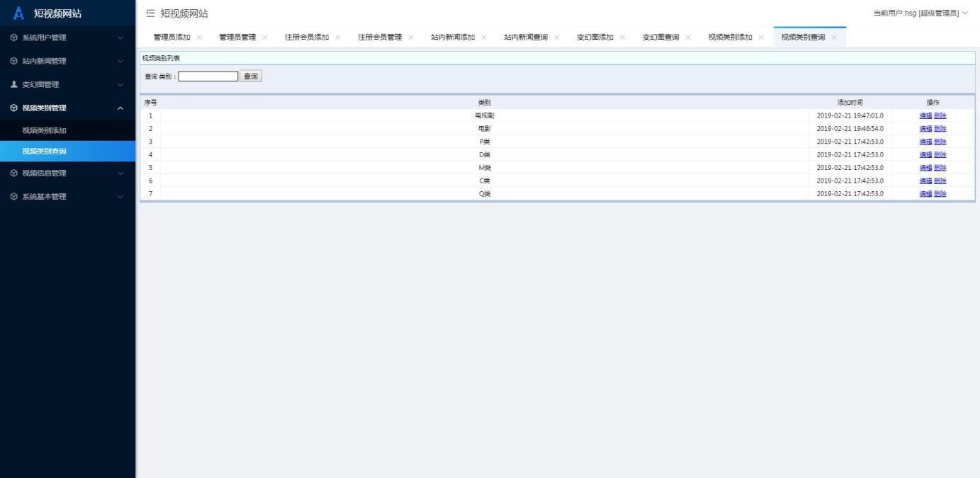Click 编辑 link in the D类 row

pyautogui.click(x=925, y=154)
